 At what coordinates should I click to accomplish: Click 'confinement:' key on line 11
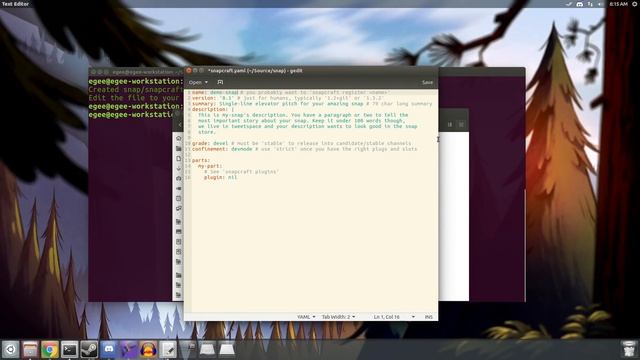pyautogui.click(x=209, y=149)
